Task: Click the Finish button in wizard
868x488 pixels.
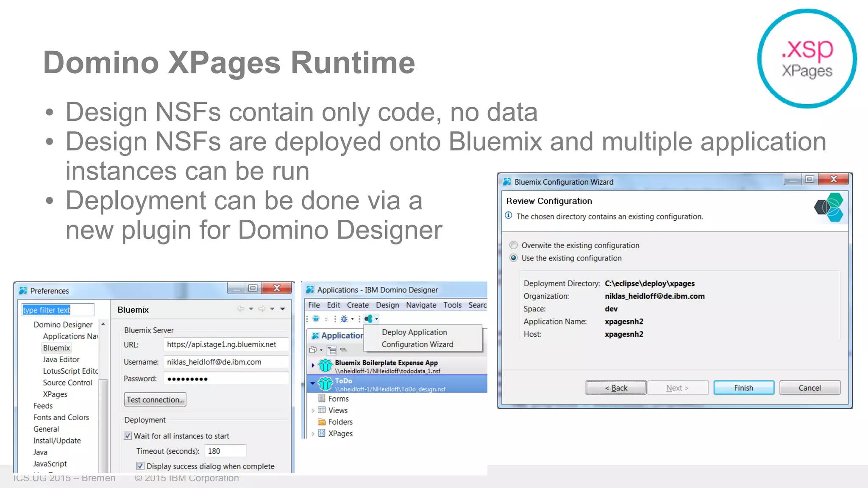Action: tap(744, 388)
